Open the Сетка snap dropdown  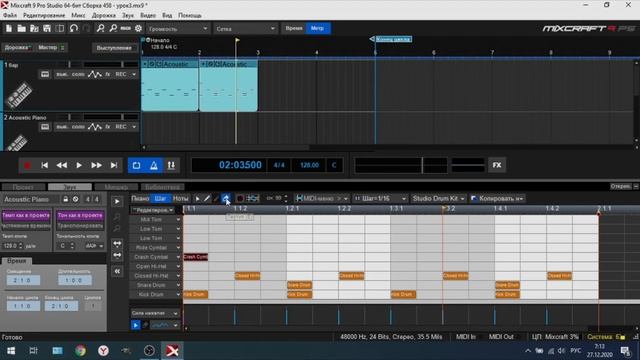[x=245, y=29]
